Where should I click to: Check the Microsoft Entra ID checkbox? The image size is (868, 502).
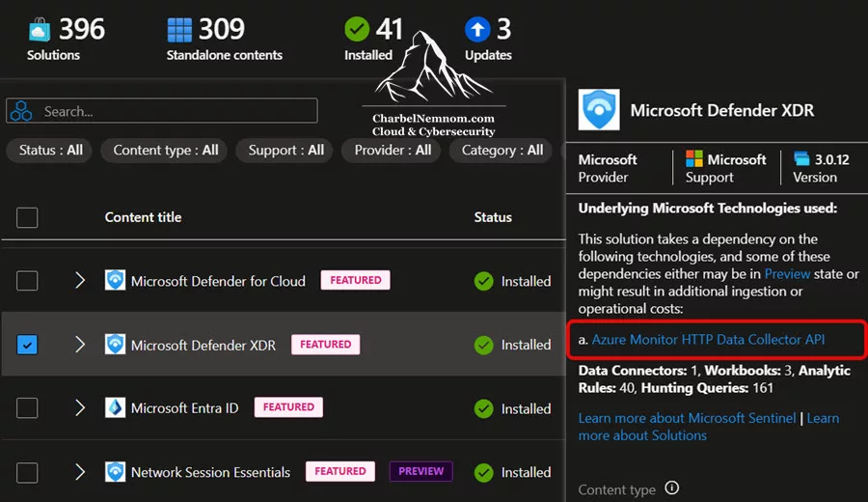[x=27, y=408]
